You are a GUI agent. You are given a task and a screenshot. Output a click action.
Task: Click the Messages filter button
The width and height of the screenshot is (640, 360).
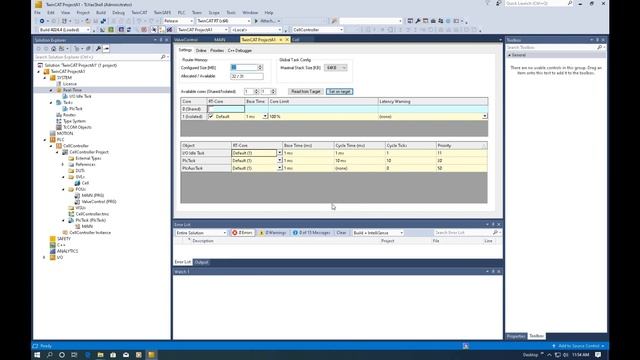[x=311, y=233]
